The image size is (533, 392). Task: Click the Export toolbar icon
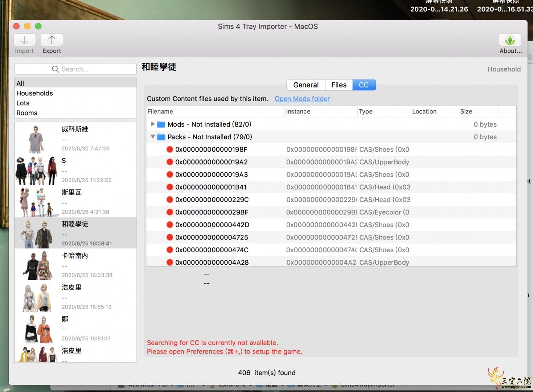click(52, 40)
